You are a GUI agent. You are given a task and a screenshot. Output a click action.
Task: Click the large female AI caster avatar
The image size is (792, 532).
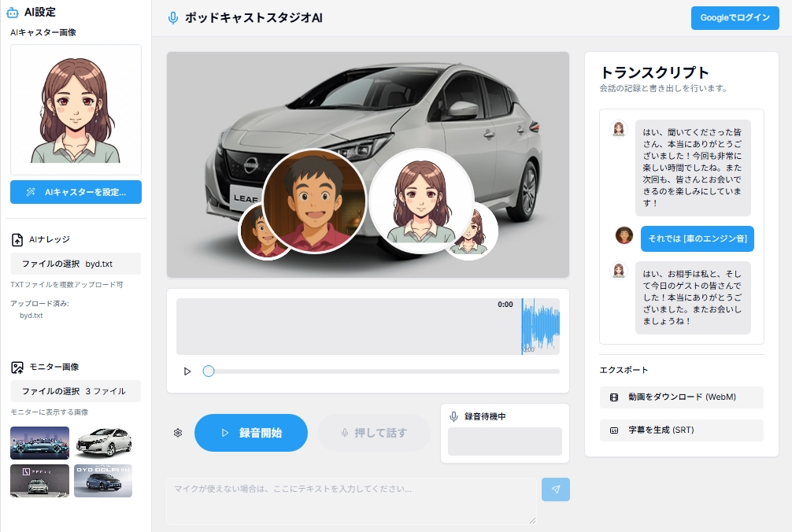tap(421, 201)
